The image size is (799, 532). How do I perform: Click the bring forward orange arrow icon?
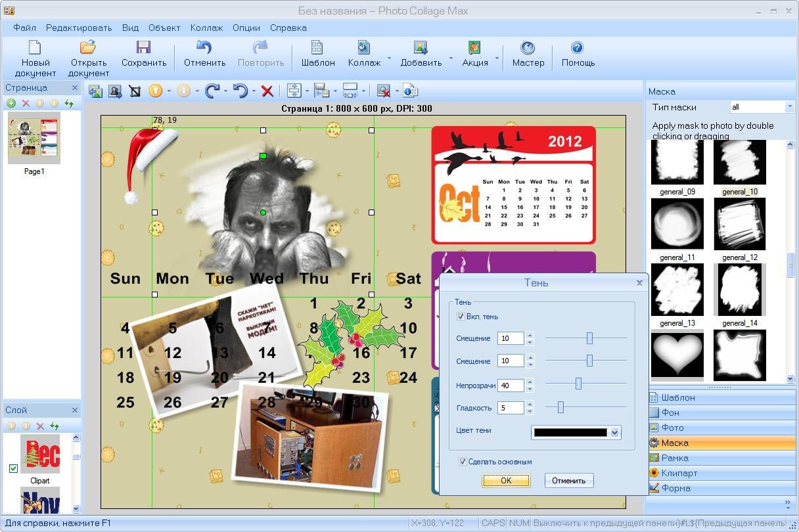pyautogui.click(x=156, y=91)
